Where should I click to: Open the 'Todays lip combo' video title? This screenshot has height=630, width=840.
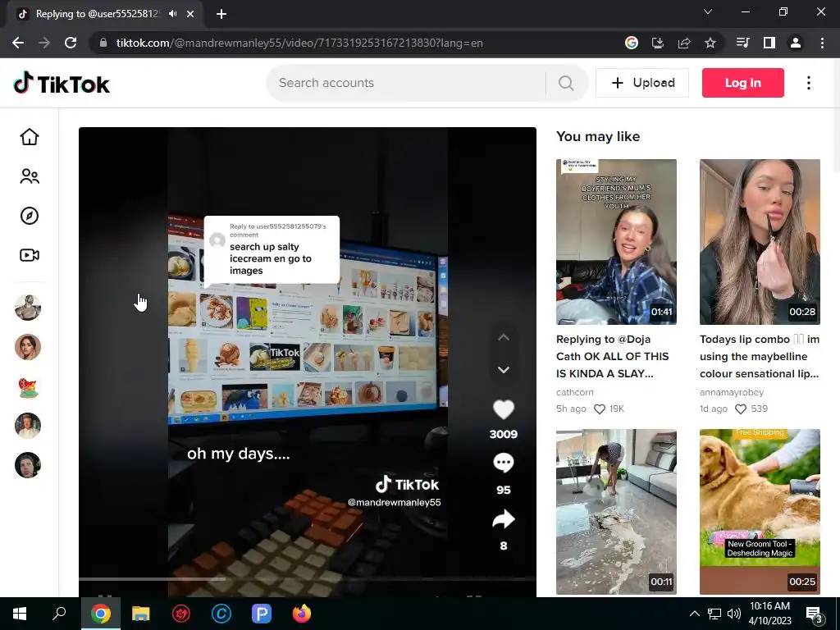[760, 356]
